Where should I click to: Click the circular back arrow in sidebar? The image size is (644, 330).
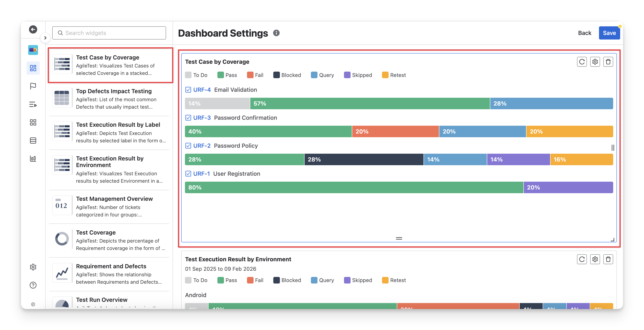pyautogui.click(x=33, y=29)
